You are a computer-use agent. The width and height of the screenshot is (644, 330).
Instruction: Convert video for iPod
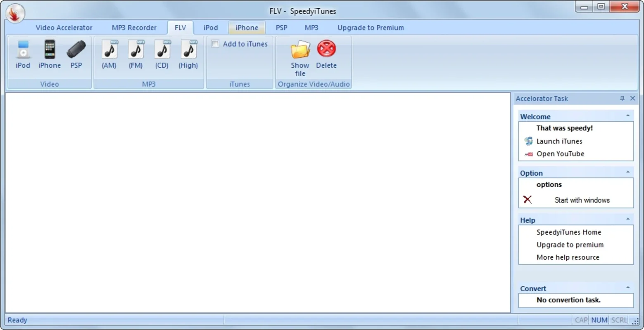[x=23, y=54]
